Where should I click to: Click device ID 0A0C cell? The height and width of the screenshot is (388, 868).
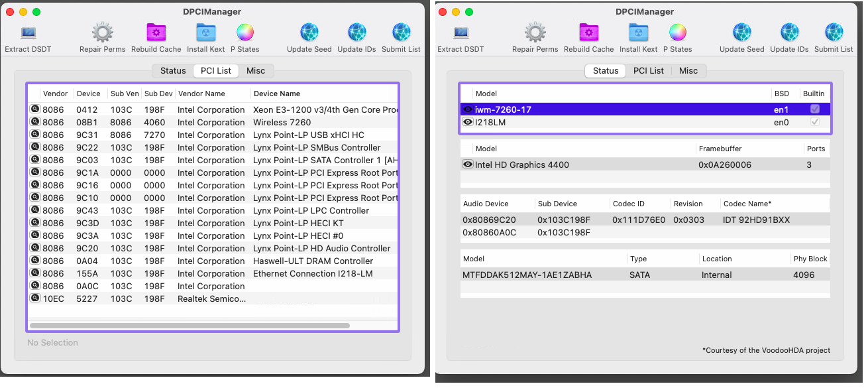point(87,286)
